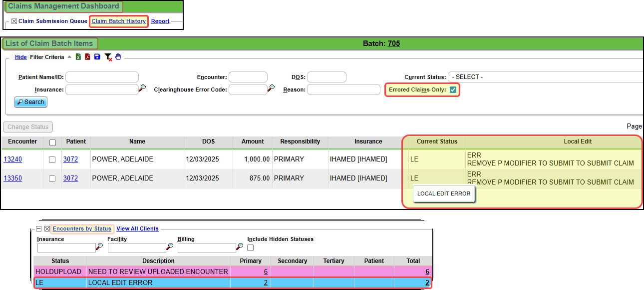Enable Include Hidden Statuses checkbox

pyautogui.click(x=251, y=248)
